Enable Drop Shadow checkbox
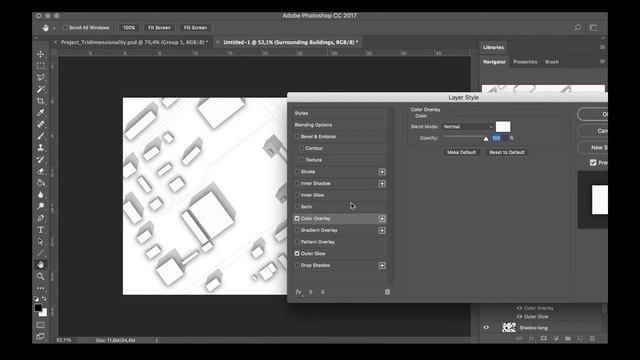Screen dimensions: 640x360 click(297, 265)
